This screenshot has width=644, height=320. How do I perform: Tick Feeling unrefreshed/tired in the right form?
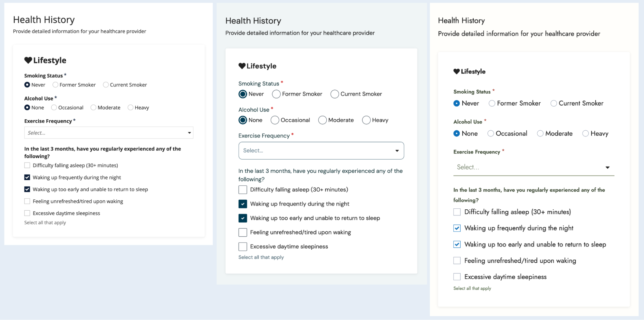(x=457, y=261)
